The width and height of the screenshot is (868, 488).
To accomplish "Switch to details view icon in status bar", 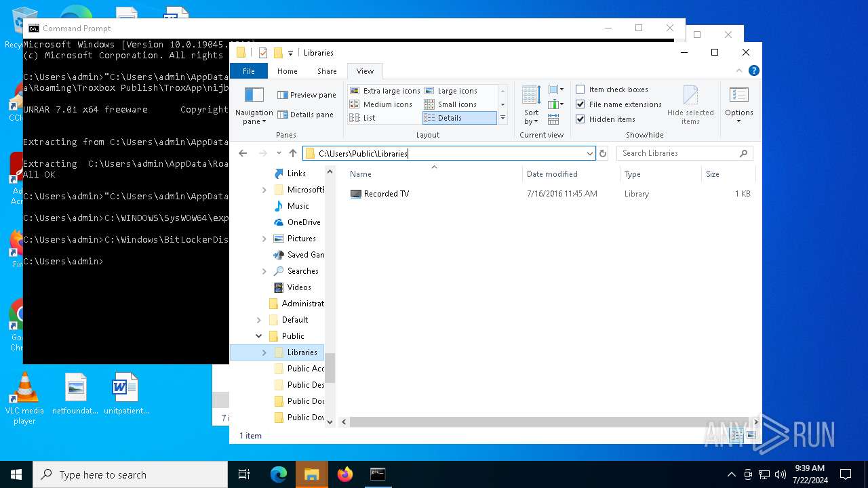I will point(737,436).
